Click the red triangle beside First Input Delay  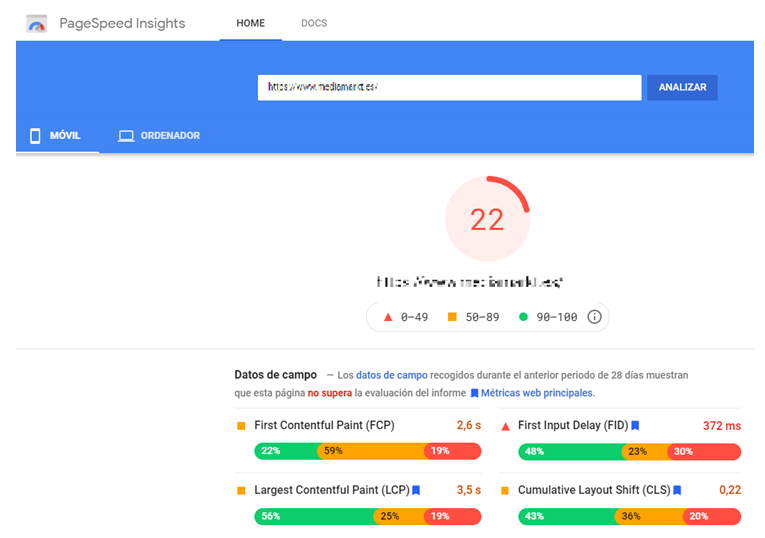pos(505,426)
